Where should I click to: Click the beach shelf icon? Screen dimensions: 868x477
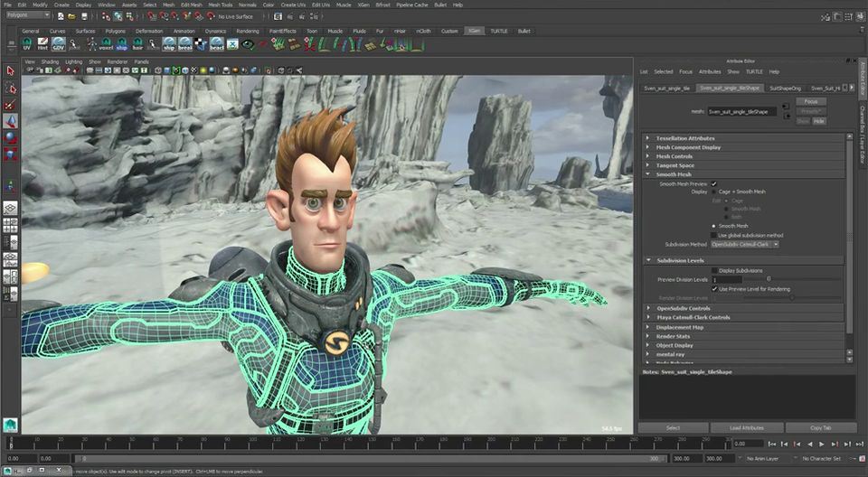(x=217, y=43)
